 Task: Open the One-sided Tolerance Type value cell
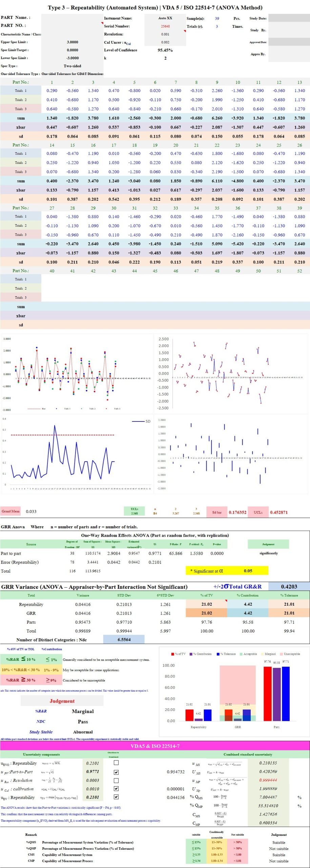[72, 74]
